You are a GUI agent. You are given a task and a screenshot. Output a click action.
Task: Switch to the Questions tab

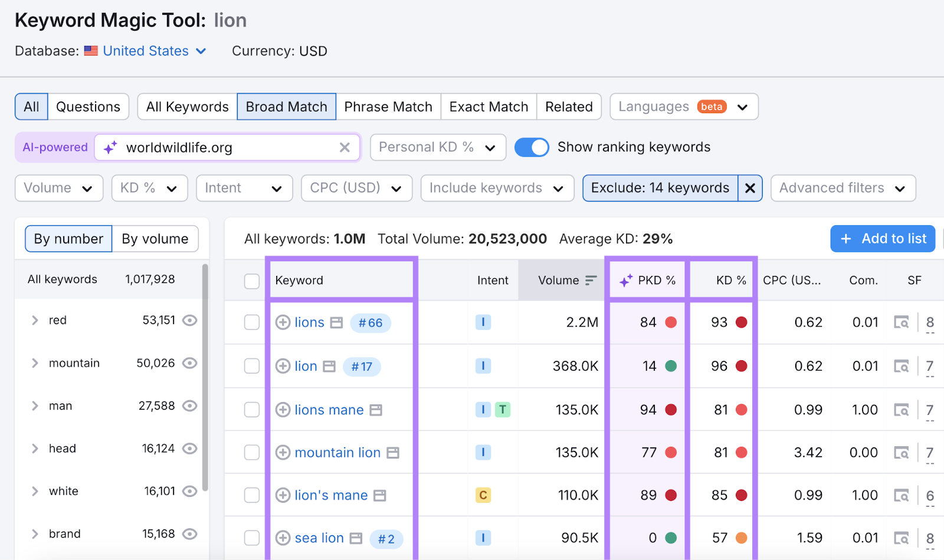pos(88,107)
